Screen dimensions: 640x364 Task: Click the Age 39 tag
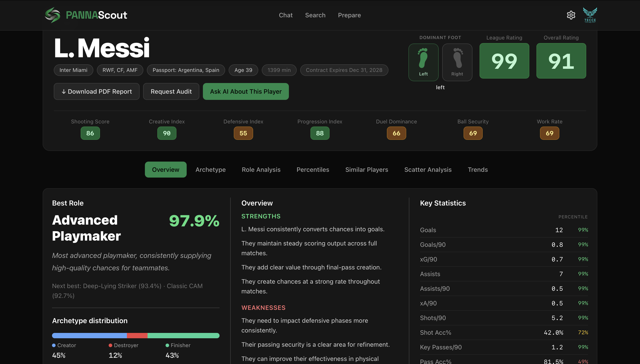[x=243, y=70]
